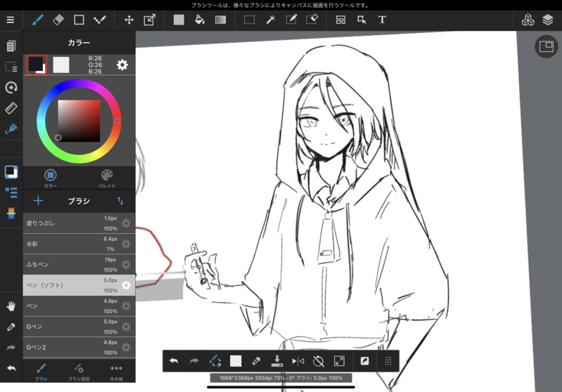Toggle brush/eraser switch in floating toolbar
The image size is (562, 392).
click(215, 361)
